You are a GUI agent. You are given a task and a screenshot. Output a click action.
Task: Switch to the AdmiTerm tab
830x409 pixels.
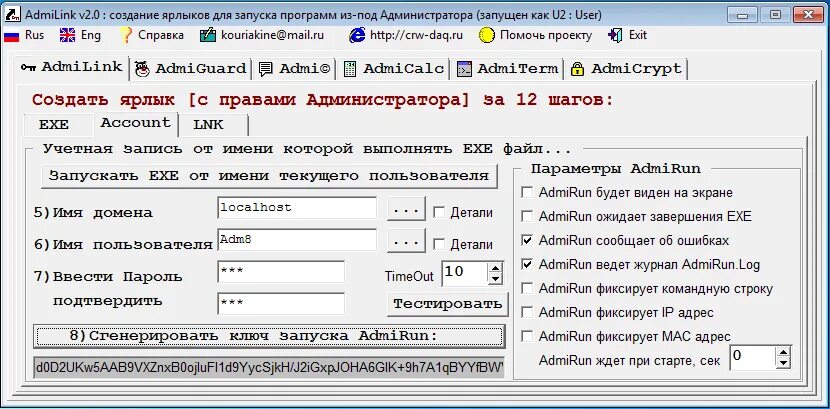[507, 69]
